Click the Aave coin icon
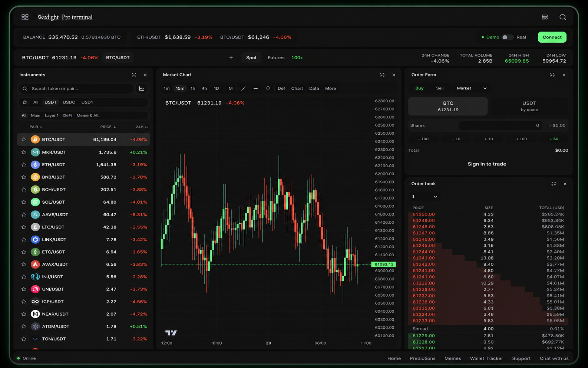This screenshot has width=588, height=368. (35, 214)
